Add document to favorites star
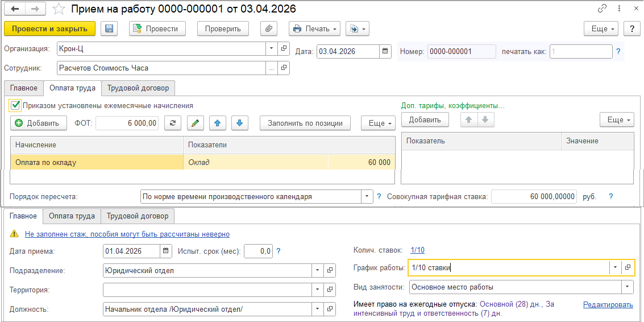The image size is (644, 322). pyautogui.click(x=59, y=9)
